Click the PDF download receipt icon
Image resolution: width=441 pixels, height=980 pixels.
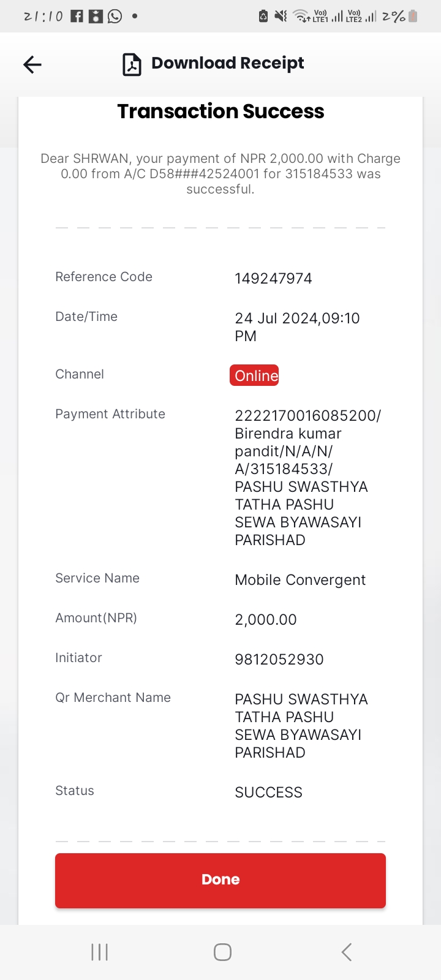click(132, 64)
